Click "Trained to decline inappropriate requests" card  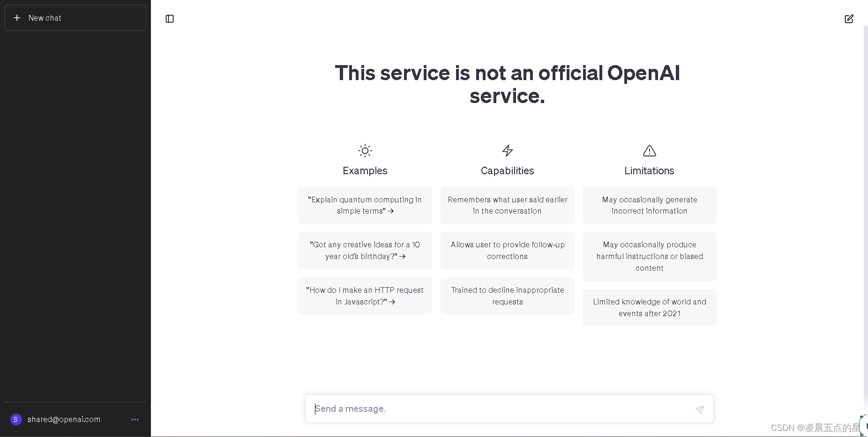coord(508,296)
